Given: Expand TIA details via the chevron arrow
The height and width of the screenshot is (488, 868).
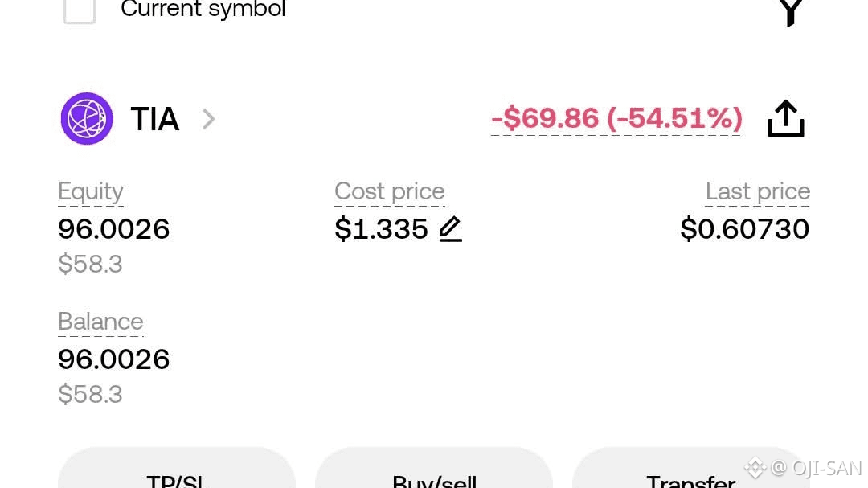Looking at the screenshot, I should click(209, 119).
